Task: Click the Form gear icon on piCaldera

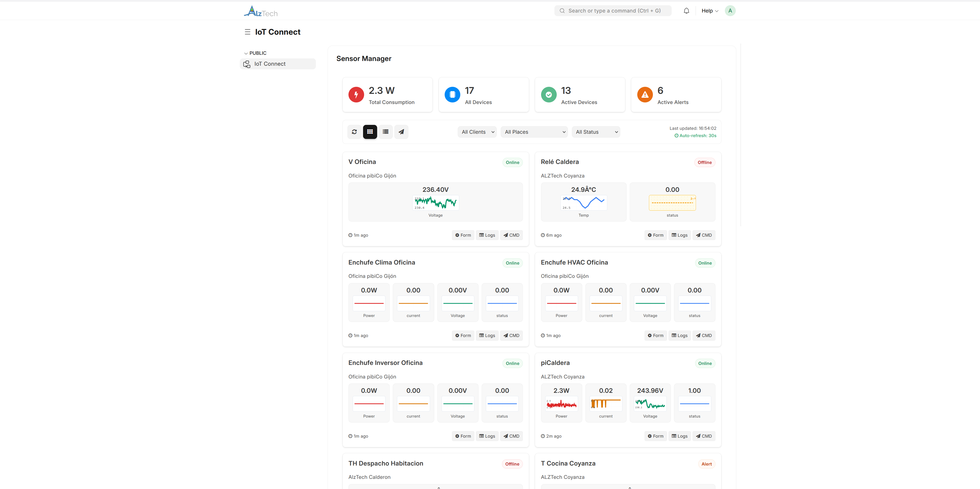Action: click(x=650, y=436)
